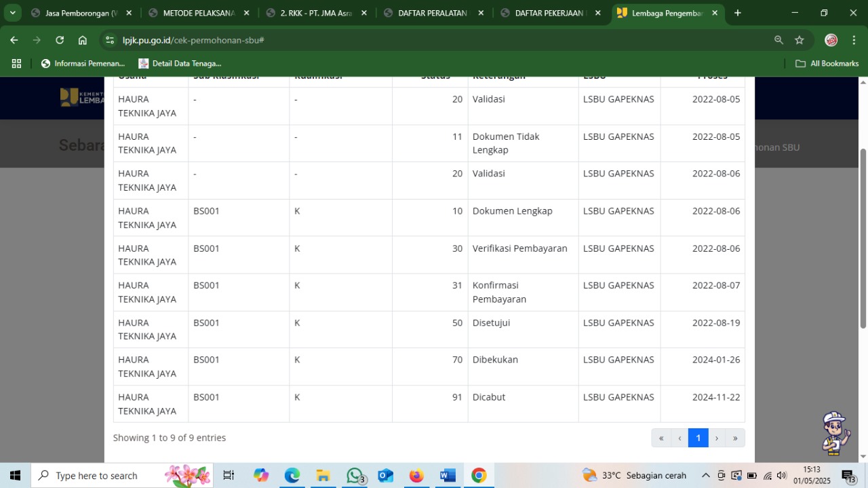Viewport: 868px width, 488px height.
Task: Open the notification center icon
Action: [x=849, y=476]
